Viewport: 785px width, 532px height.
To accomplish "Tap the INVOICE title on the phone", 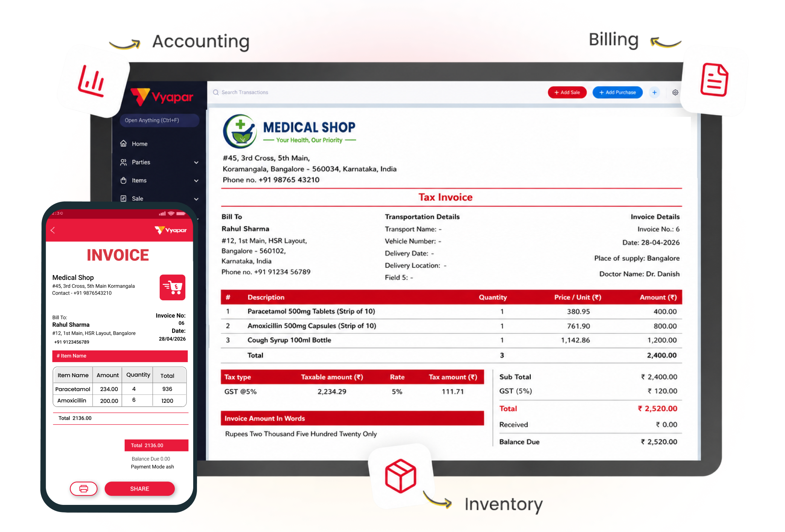I will click(118, 255).
